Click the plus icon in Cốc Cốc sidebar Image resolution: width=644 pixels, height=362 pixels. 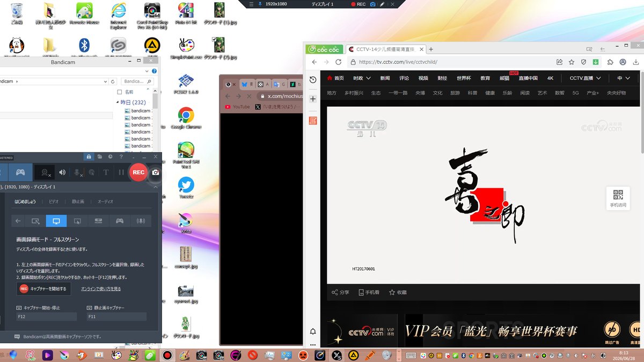313,99
